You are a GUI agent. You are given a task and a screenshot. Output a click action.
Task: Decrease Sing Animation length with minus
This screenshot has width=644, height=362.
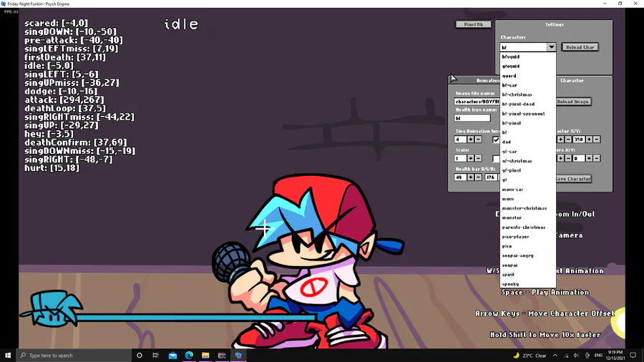click(x=478, y=140)
